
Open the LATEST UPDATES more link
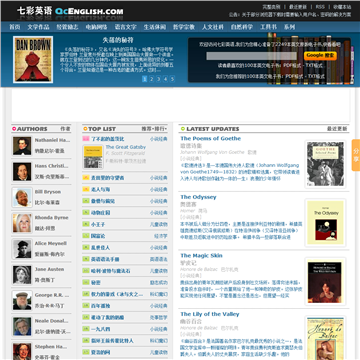337,129
